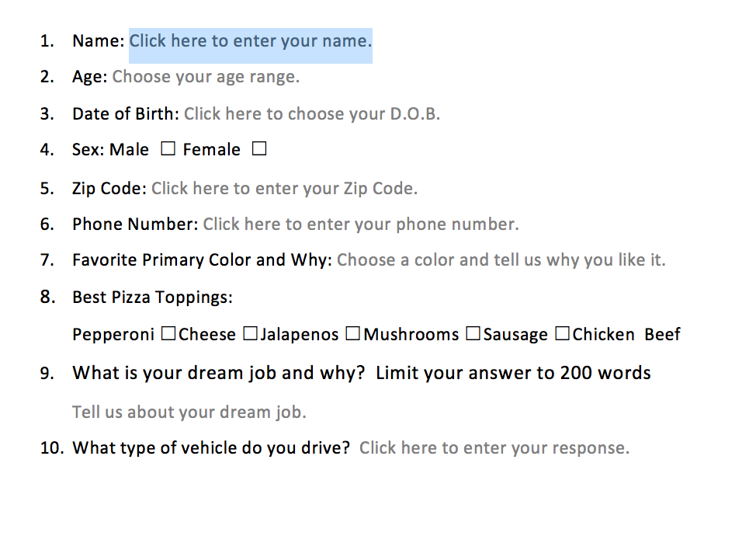The image size is (756, 536).
Task: Open the 'Choose your age range' dropdown
Action: point(206,77)
